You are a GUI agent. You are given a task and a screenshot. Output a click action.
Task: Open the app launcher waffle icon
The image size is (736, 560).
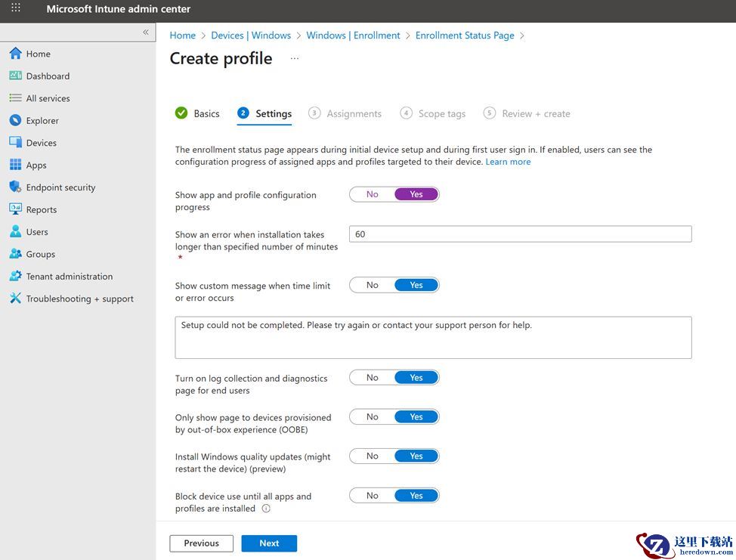tap(16, 9)
